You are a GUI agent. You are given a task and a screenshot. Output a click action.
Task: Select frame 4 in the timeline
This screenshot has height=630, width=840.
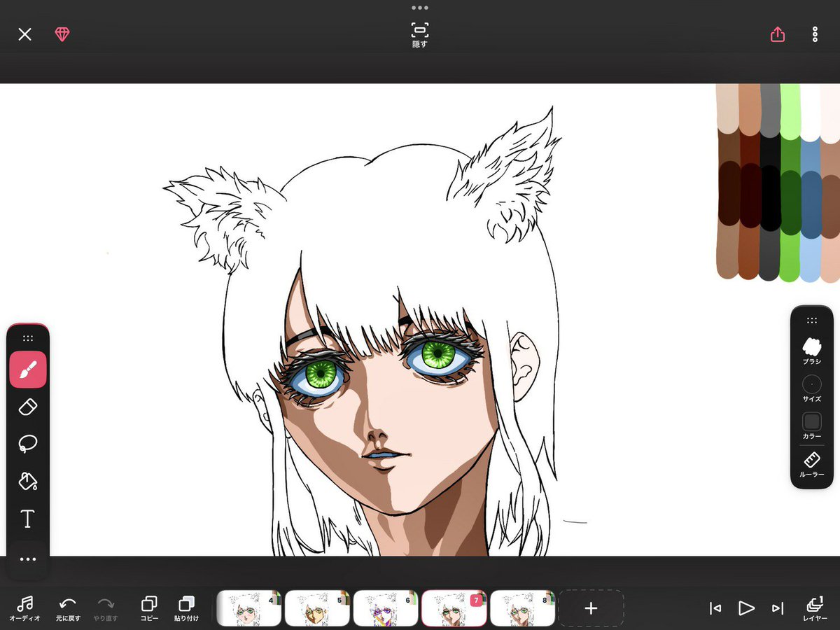pyautogui.click(x=248, y=608)
